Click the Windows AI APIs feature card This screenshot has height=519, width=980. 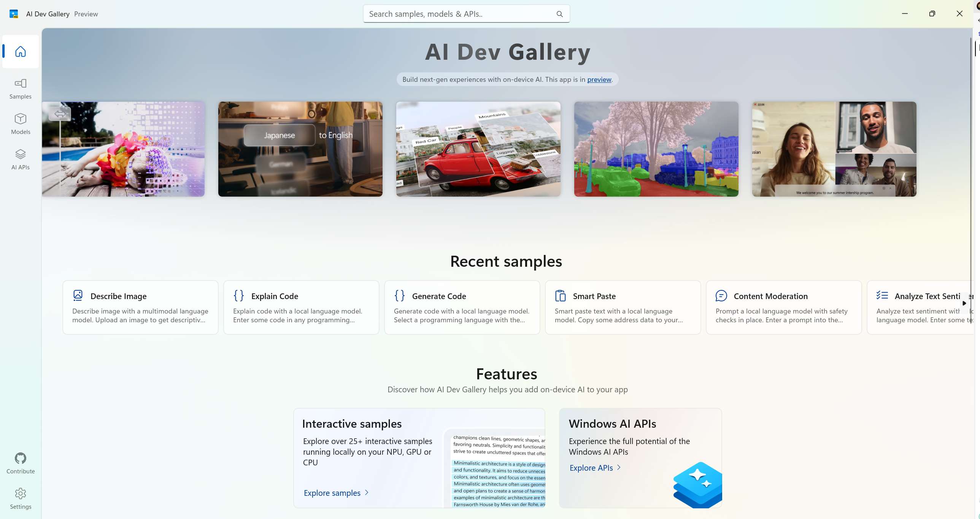click(x=640, y=458)
